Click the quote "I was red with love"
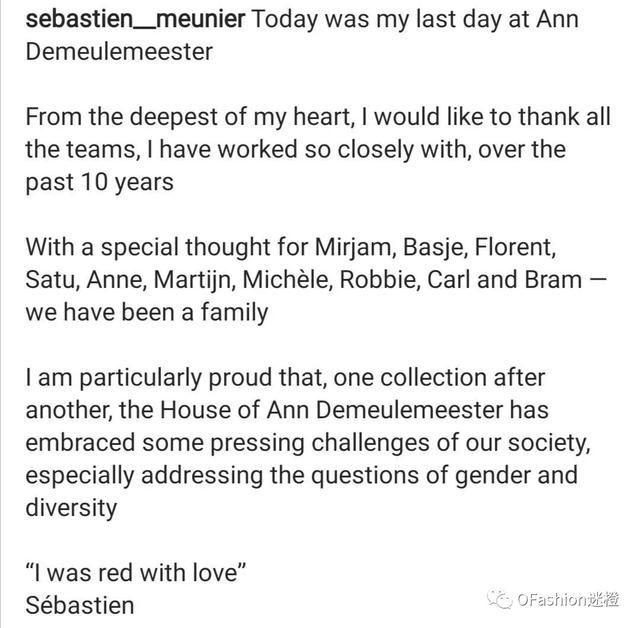640x628 pixels. (x=136, y=573)
